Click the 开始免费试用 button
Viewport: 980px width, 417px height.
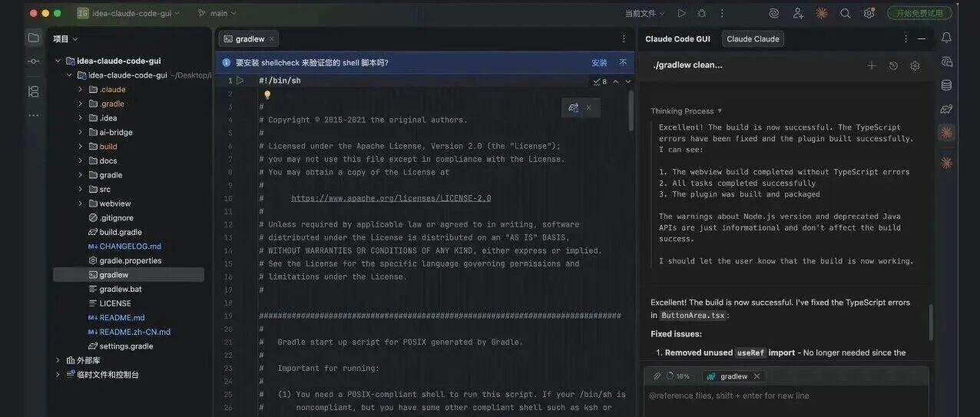pyautogui.click(x=919, y=13)
